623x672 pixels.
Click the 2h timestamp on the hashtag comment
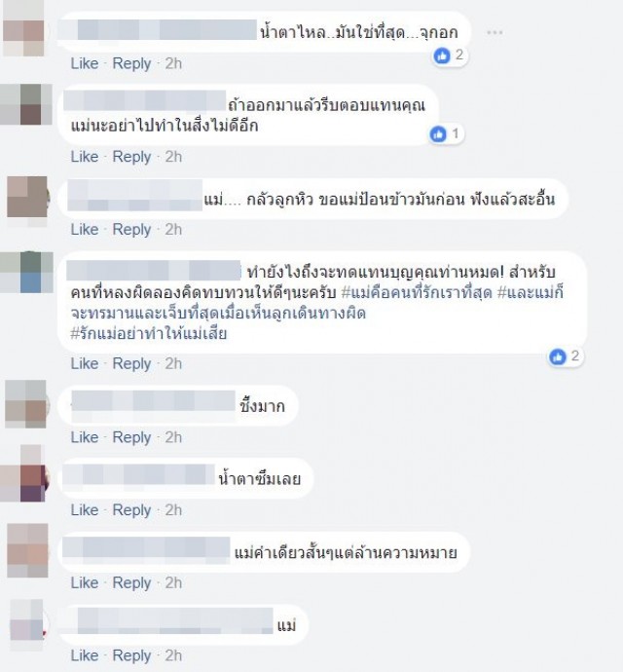[173, 363]
